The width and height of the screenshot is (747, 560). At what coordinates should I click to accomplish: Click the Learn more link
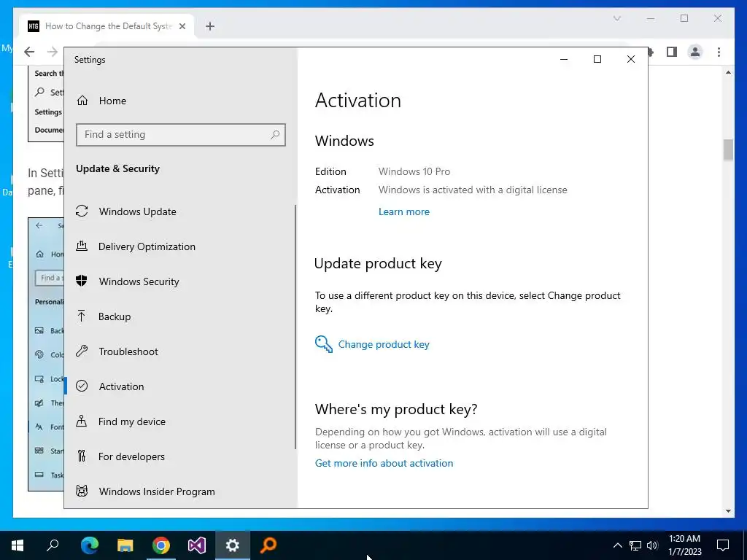(x=403, y=211)
